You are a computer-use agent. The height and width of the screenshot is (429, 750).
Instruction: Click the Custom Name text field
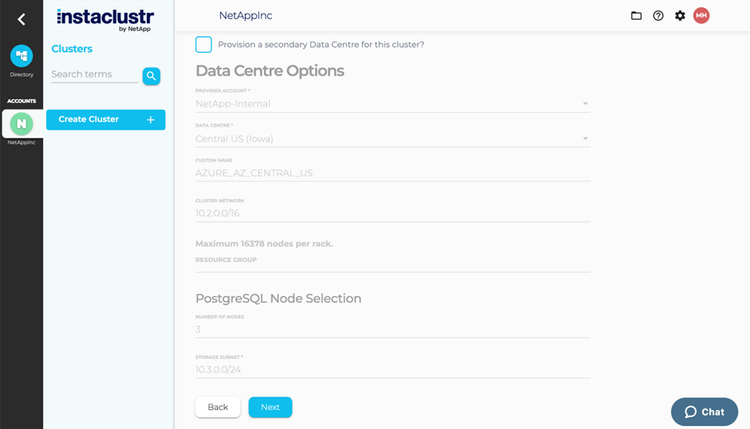[392, 173]
